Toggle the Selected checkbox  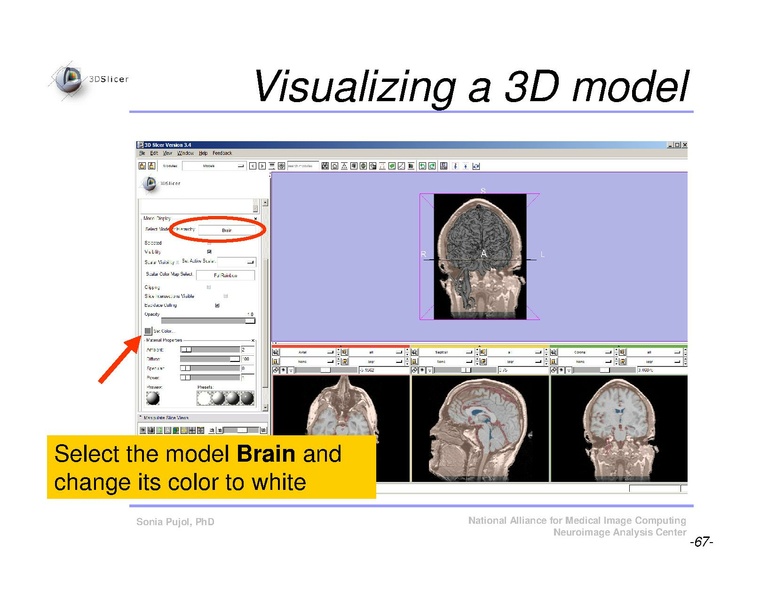209,243
